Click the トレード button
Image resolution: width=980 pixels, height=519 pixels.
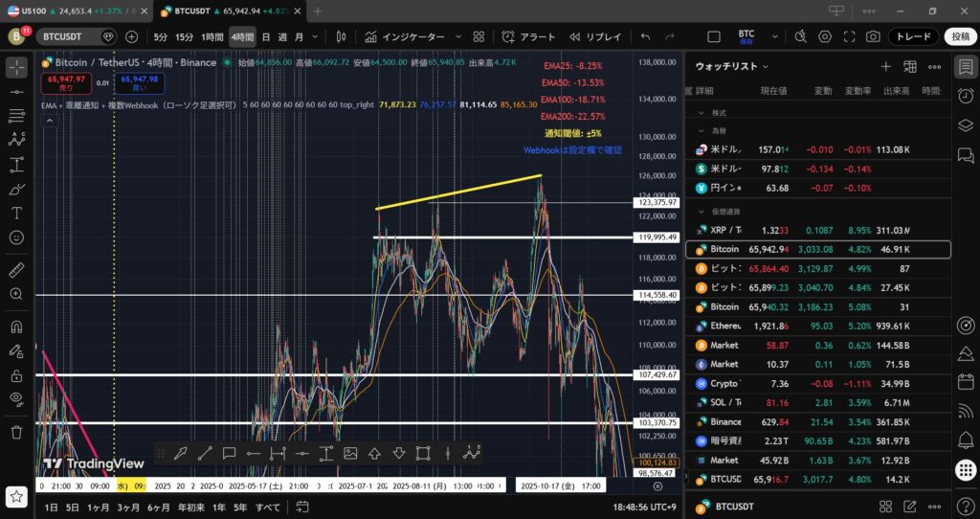point(913,36)
